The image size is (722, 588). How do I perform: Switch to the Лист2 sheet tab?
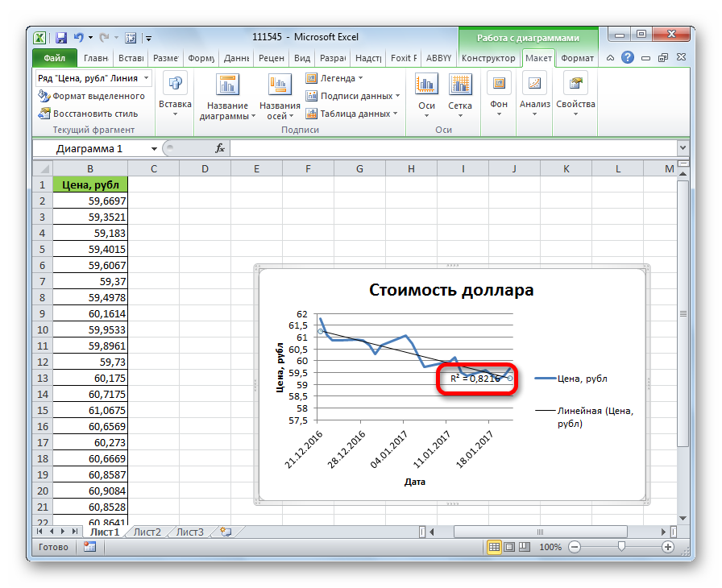(x=147, y=532)
